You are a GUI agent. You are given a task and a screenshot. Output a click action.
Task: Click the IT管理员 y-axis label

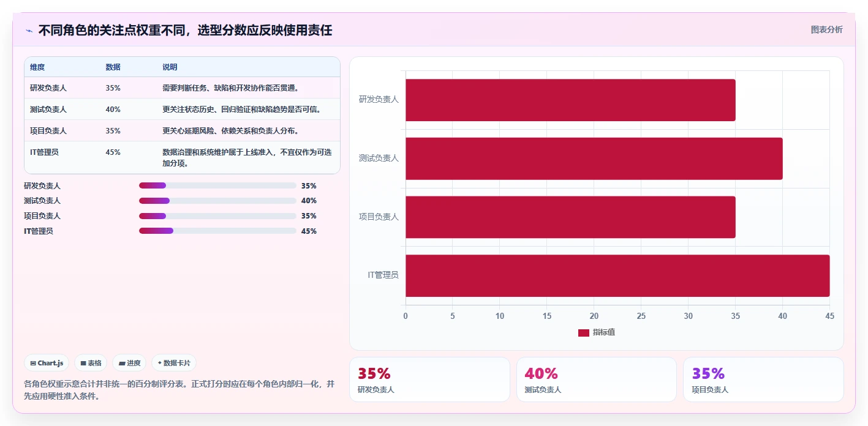tap(383, 275)
